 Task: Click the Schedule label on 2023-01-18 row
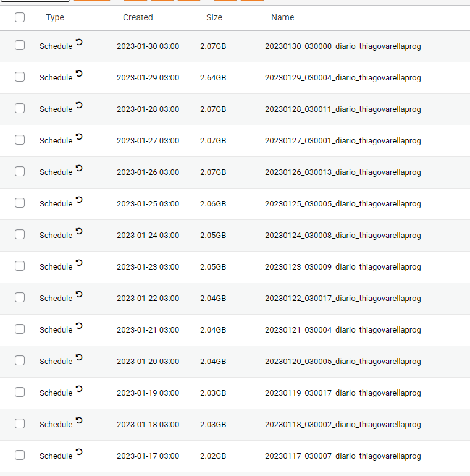[56, 425]
